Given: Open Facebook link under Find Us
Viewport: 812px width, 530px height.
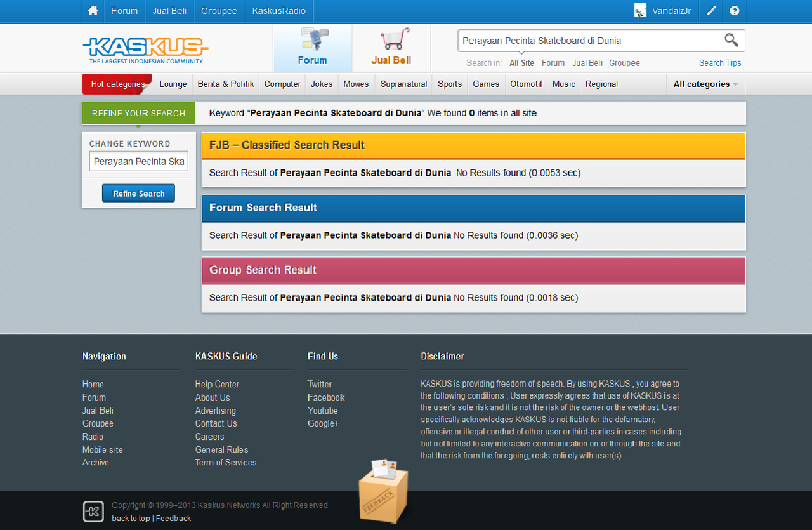Looking at the screenshot, I should (x=326, y=397).
